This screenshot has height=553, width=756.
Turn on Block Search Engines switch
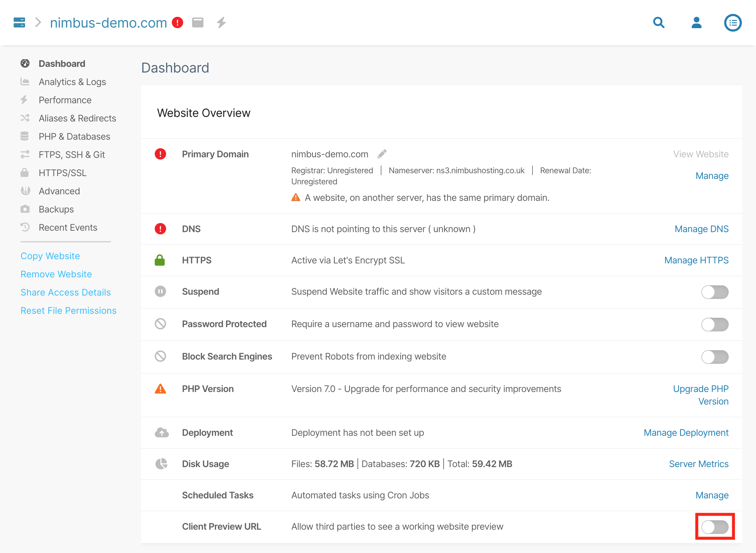(x=714, y=357)
